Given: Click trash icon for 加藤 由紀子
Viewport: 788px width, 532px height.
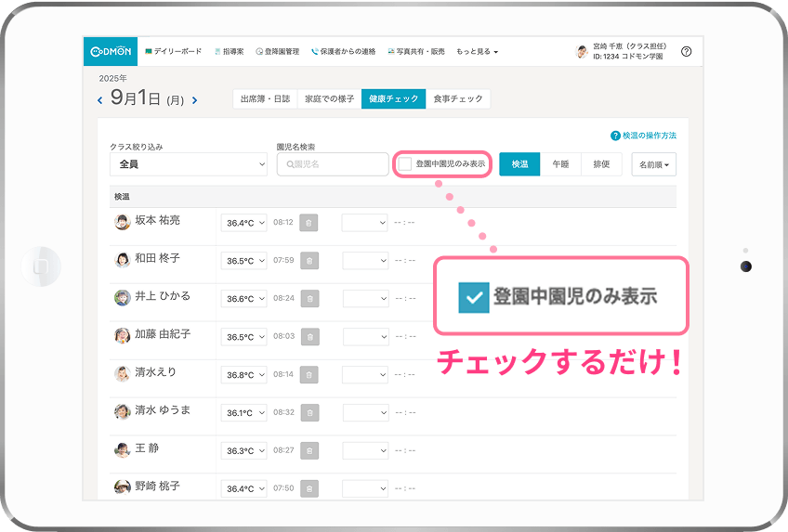Looking at the screenshot, I should point(309,337).
